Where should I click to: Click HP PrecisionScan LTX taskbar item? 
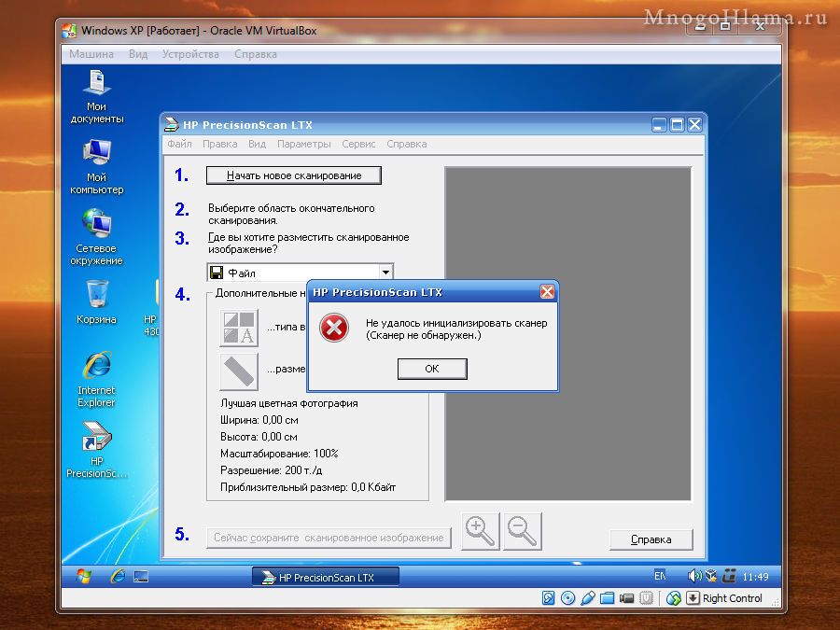325,577
